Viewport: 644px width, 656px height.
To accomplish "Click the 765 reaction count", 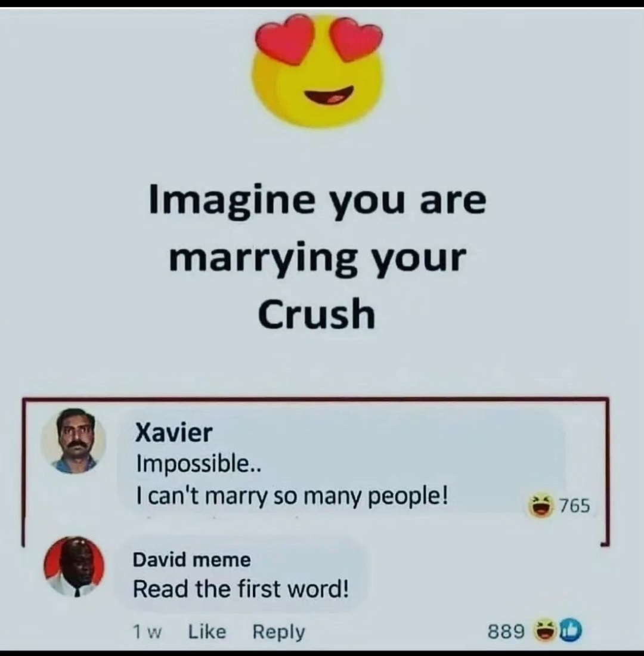I will tap(575, 506).
